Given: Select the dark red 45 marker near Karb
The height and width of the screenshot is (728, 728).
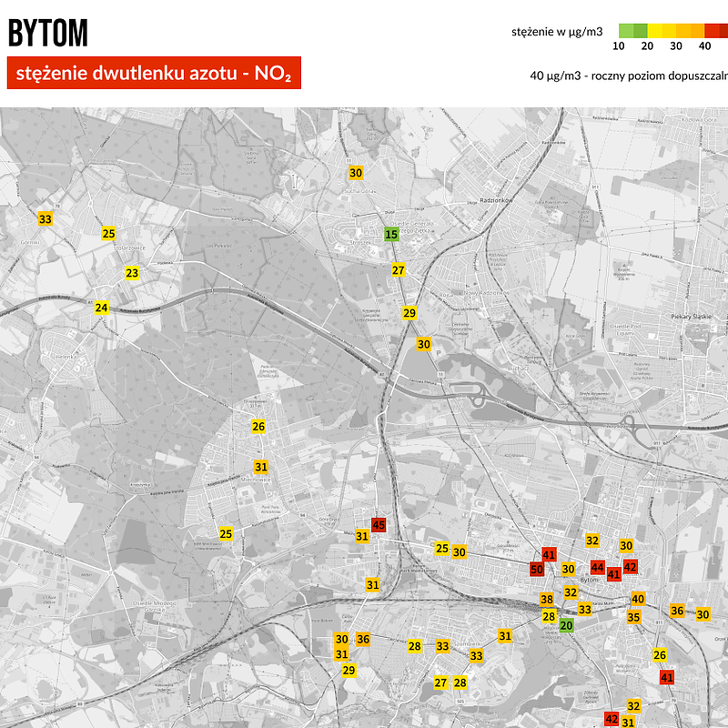Looking at the screenshot, I should click(379, 525).
